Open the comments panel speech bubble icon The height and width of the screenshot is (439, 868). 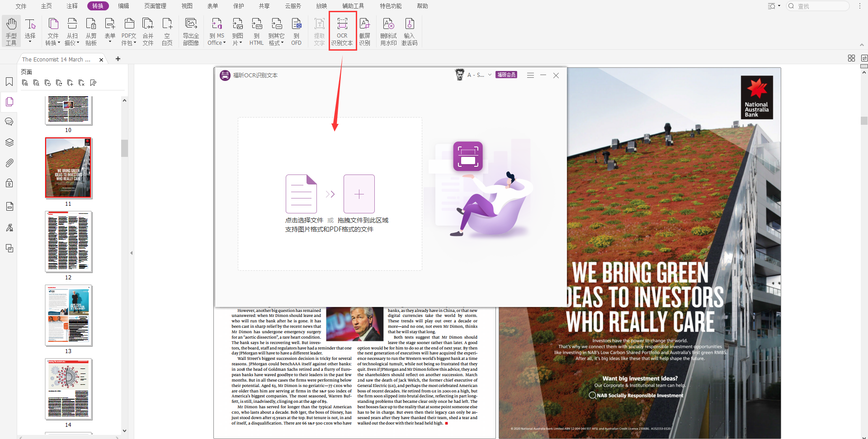[x=9, y=122]
